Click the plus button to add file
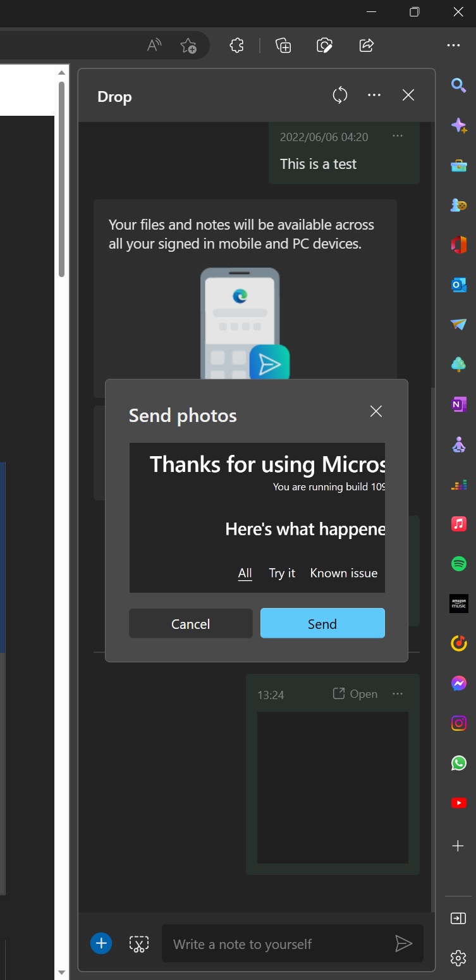 [x=101, y=943]
